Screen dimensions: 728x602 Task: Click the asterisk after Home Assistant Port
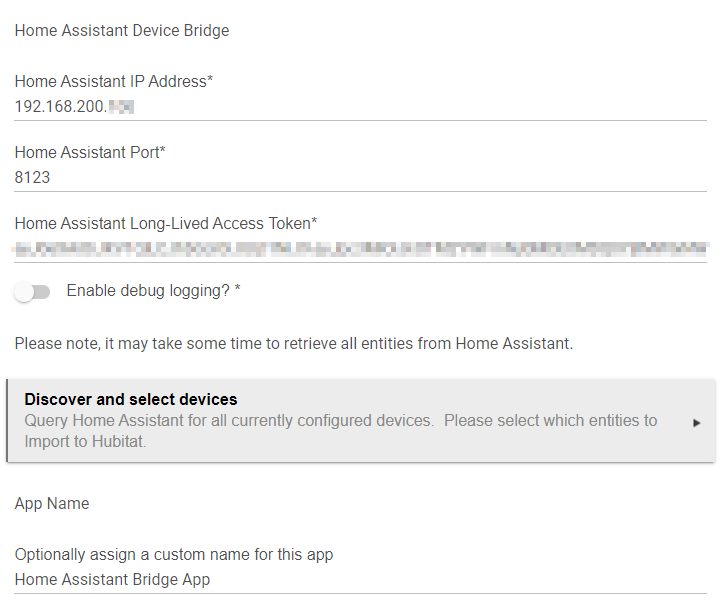click(x=162, y=152)
